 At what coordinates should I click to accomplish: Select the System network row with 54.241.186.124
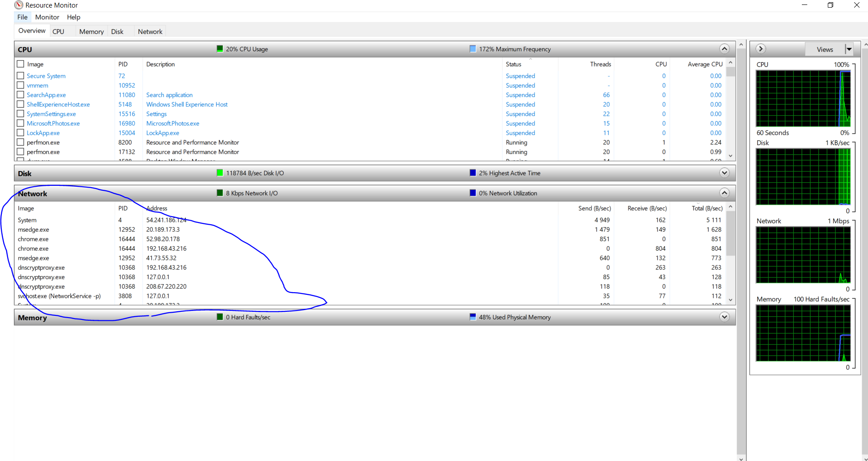coord(370,220)
